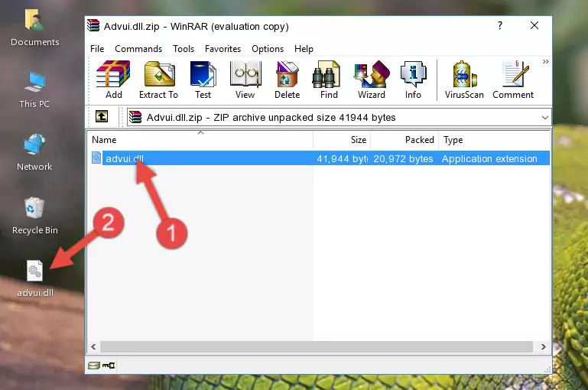Sort by the Size column header
588x390 pixels.
click(342, 140)
